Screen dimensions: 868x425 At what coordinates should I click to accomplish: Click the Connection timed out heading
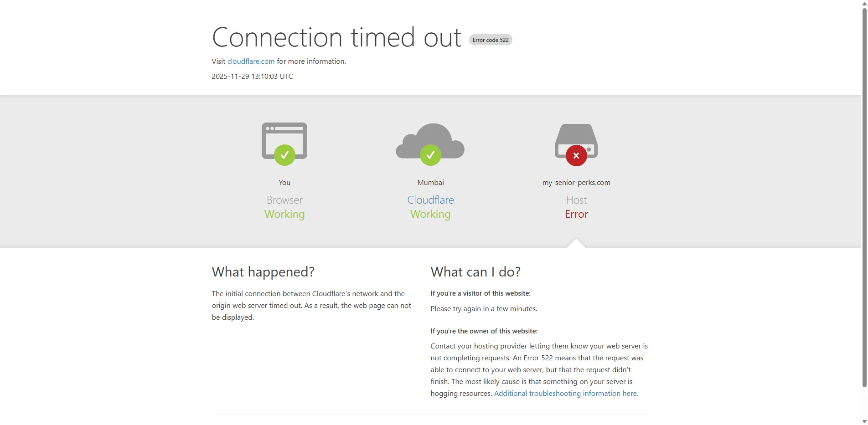tap(336, 37)
